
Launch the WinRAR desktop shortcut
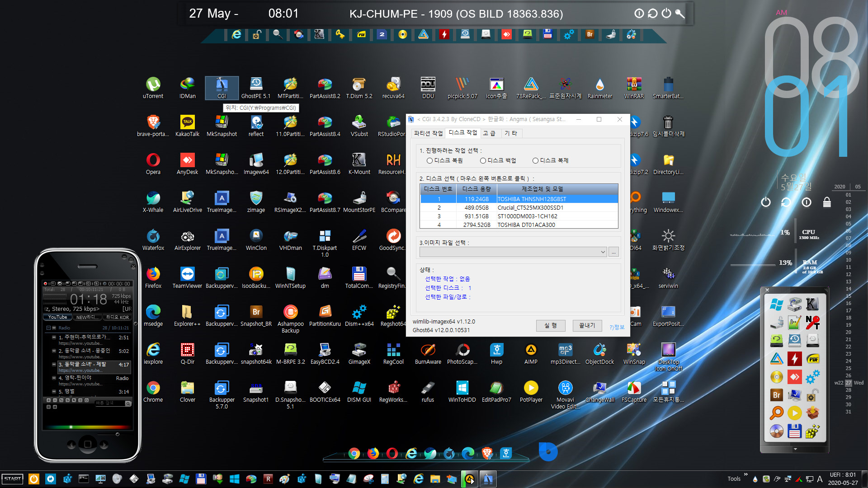pyautogui.click(x=634, y=88)
